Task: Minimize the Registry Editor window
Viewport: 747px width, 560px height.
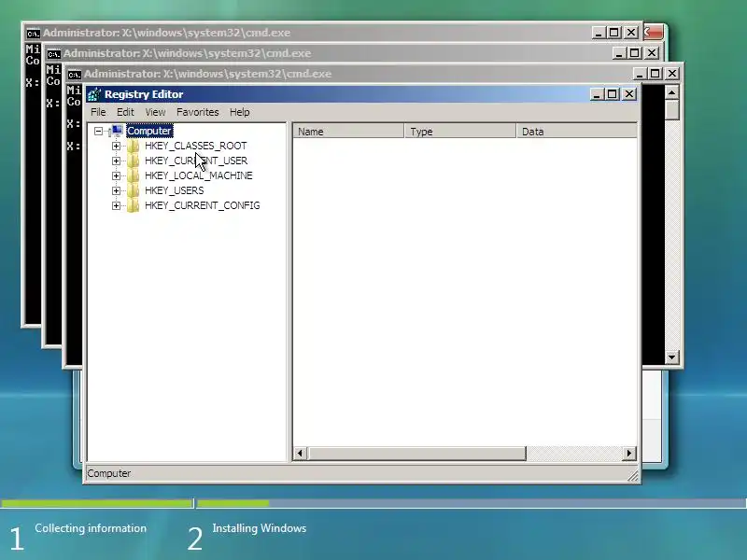Action: click(x=597, y=94)
